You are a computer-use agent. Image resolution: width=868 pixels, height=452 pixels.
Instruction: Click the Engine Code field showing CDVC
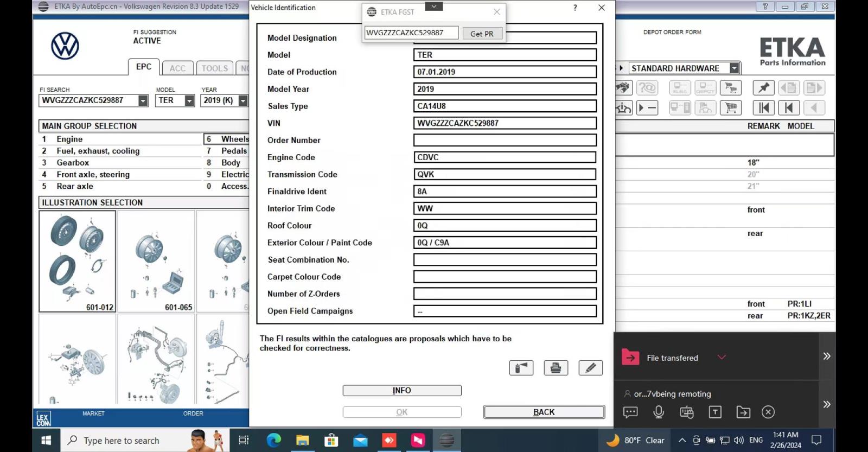coord(505,157)
